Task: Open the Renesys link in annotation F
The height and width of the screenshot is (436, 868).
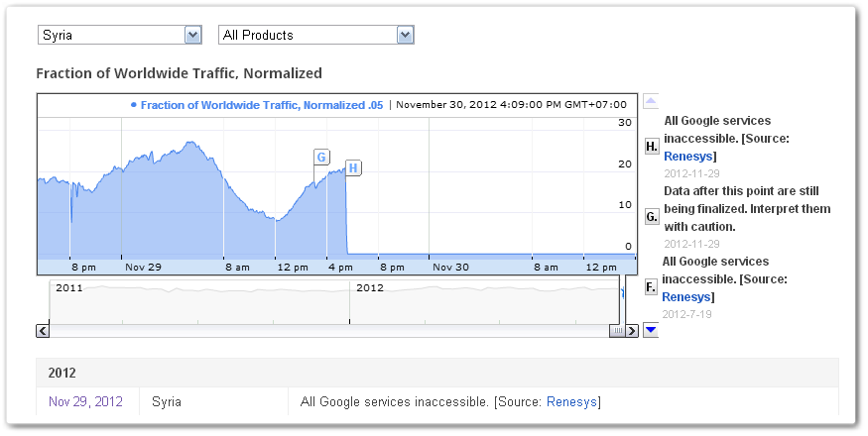Action: tap(686, 296)
